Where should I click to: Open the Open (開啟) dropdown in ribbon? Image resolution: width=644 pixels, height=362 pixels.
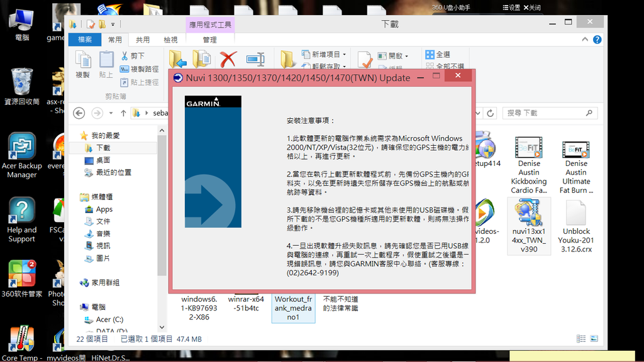pos(393,56)
